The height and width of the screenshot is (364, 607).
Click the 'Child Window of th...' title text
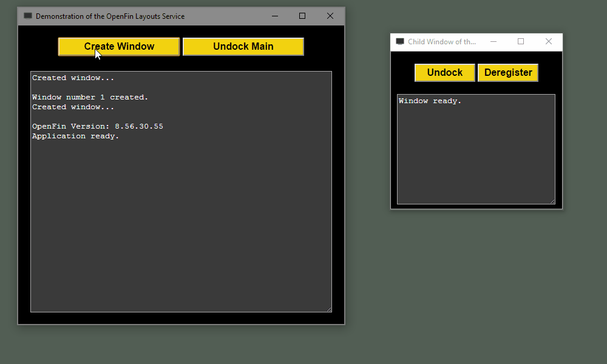(x=442, y=42)
